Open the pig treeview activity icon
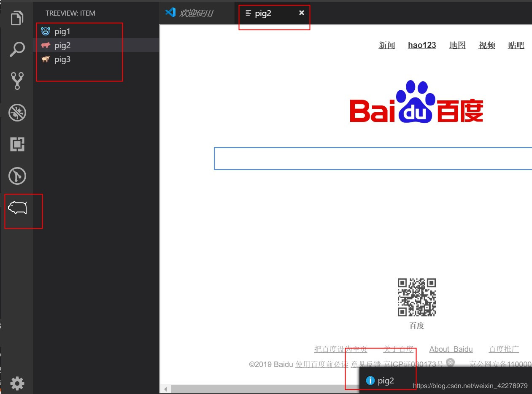 (x=17, y=208)
